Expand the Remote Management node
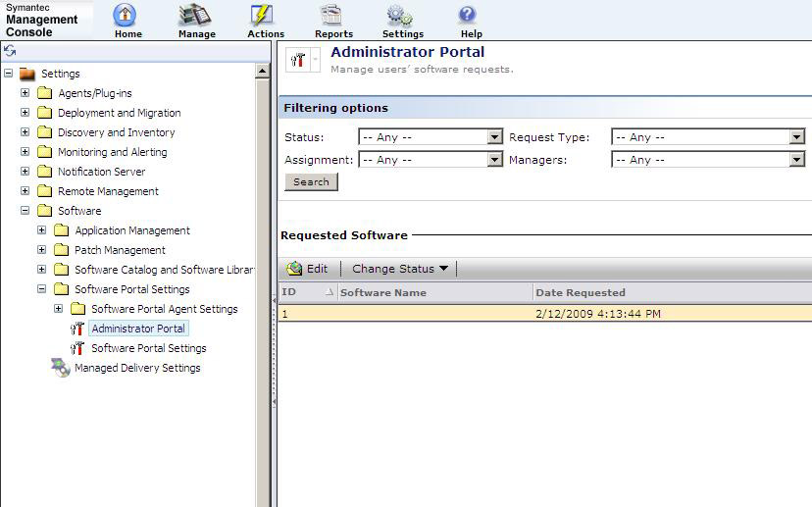 point(25,190)
